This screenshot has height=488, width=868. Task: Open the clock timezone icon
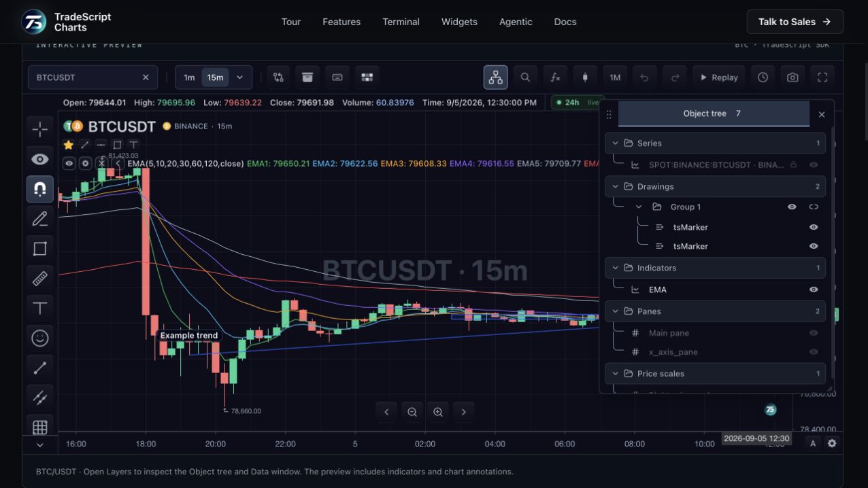click(763, 77)
